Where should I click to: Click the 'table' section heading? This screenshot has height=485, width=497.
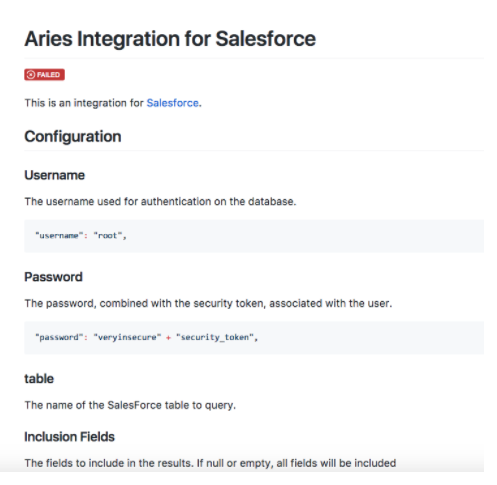pos(39,379)
